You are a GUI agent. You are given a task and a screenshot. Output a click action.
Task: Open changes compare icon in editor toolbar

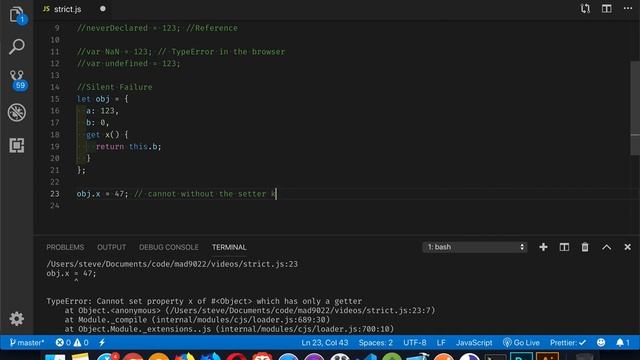(x=585, y=9)
